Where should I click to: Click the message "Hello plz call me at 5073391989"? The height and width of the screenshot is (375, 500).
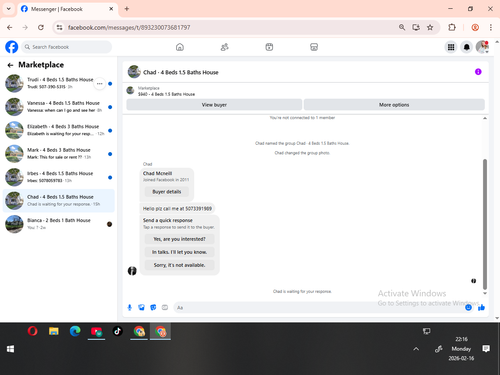tap(177, 209)
